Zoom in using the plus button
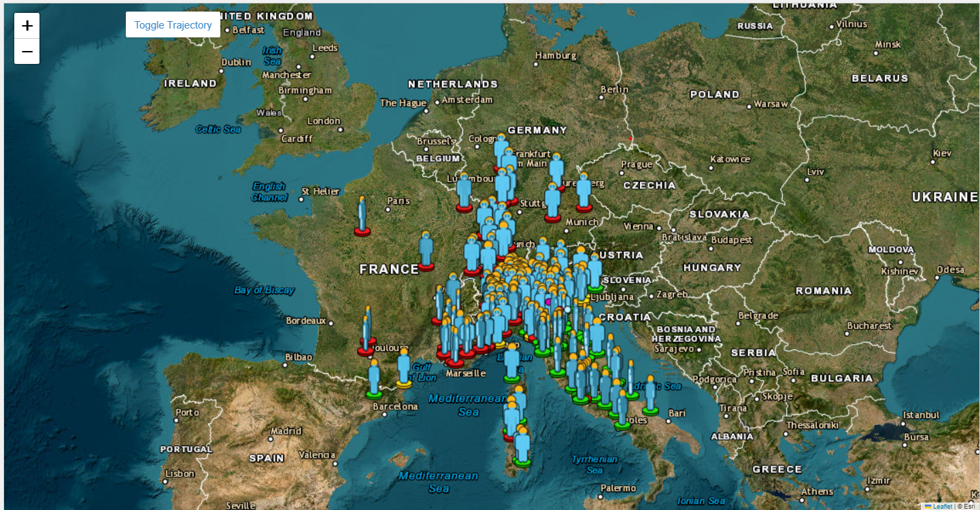The height and width of the screenshot is (510, 980). pos(27,25)
